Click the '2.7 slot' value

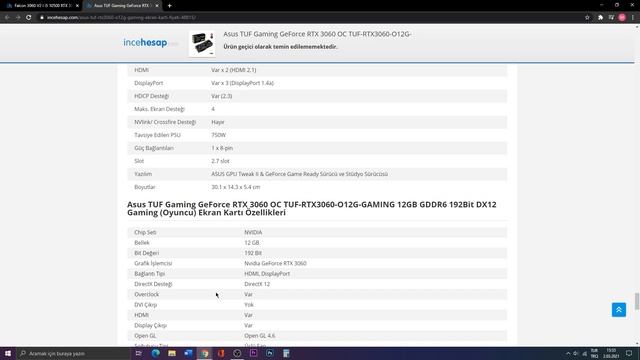(x=220, y=161)
